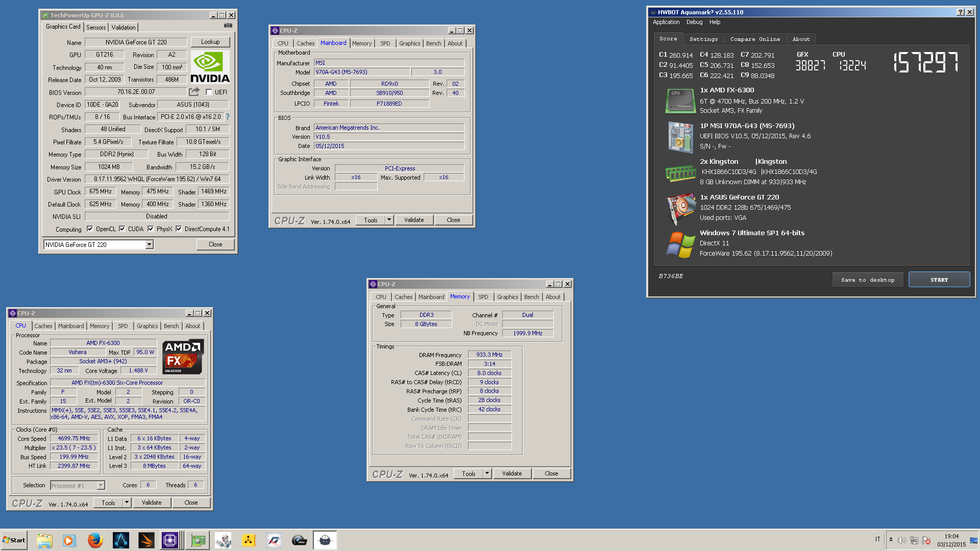Image resolution: width=980 pixels, height=551 pixels.
Task: Toggle the CUDA checkbox
Action: 122,229
